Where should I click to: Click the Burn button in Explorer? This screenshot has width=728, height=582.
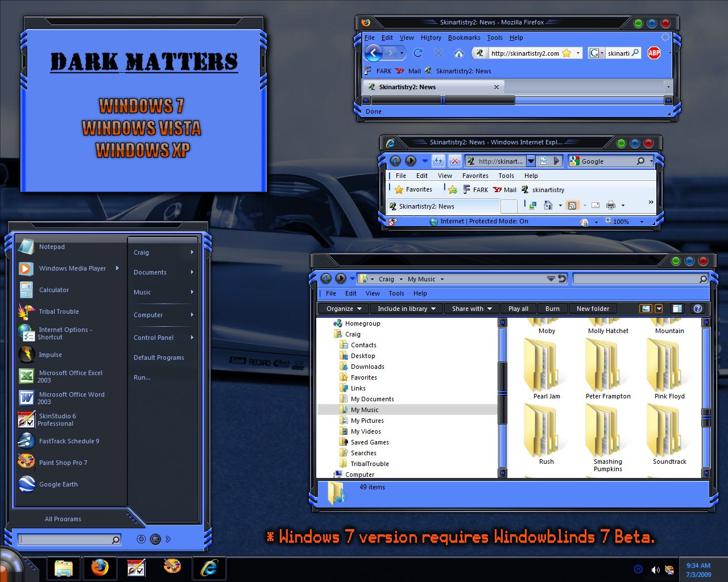pos(552,309)
